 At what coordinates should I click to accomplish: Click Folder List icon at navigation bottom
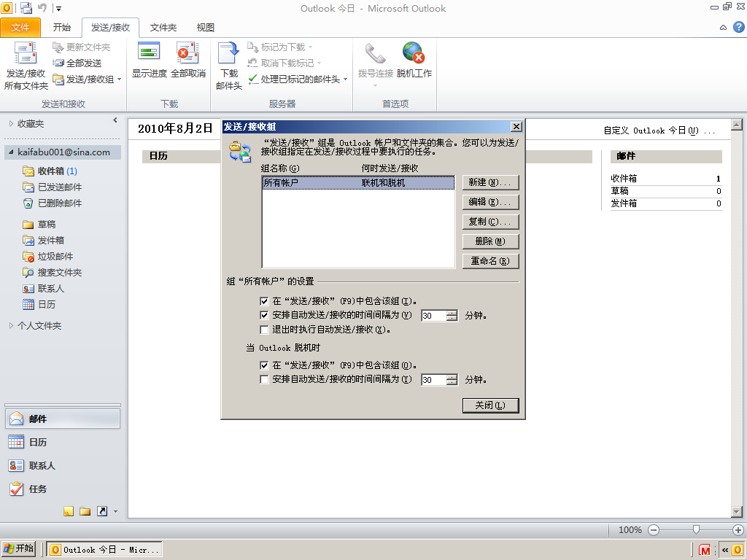tap(85, 511)
